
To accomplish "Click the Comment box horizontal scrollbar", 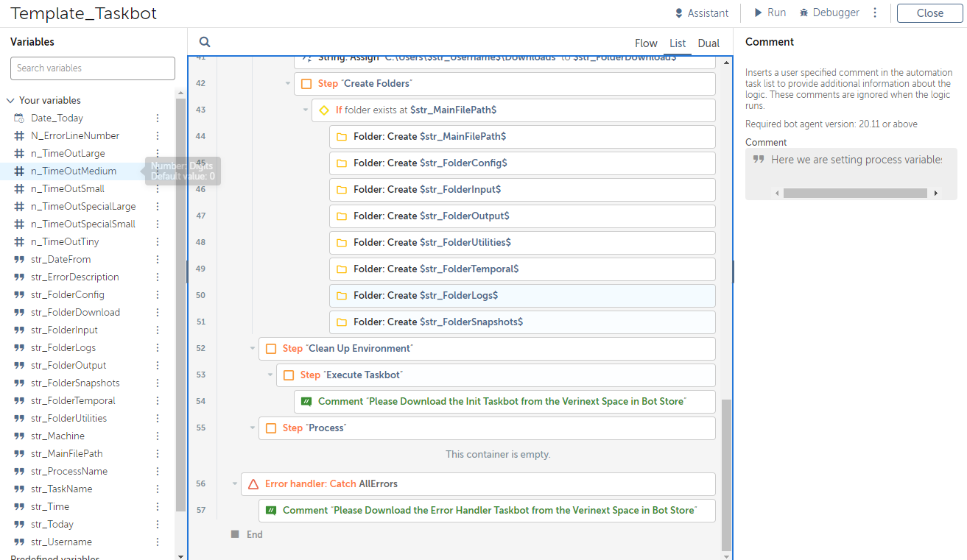I will [854, 194].
